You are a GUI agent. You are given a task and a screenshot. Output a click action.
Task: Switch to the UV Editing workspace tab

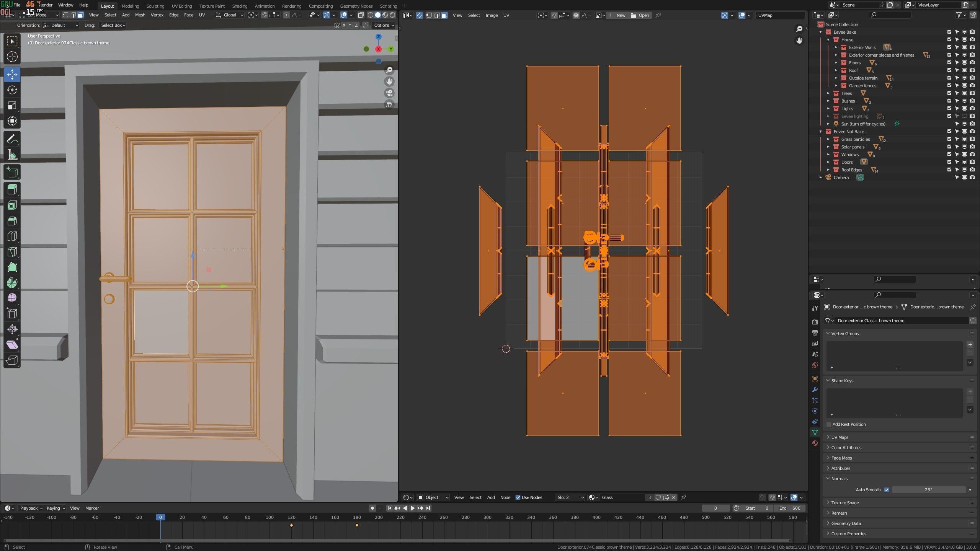[x=182, y=6]
